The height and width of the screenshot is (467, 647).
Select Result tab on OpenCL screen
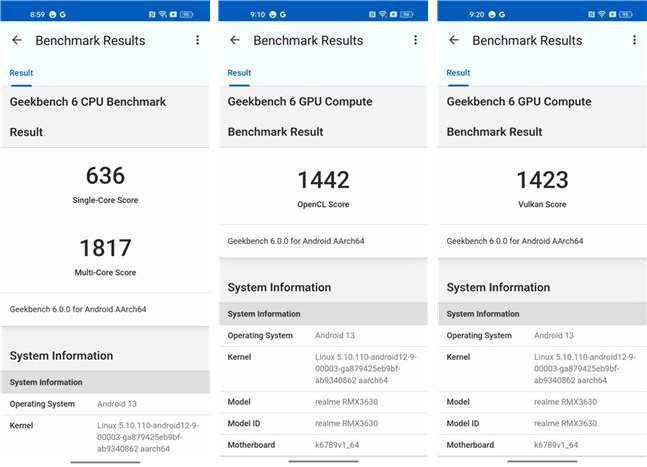239,73
